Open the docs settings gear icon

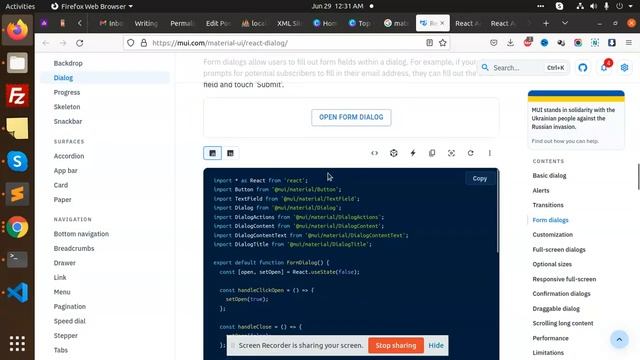pyautogui.click(x=624, y=68)
